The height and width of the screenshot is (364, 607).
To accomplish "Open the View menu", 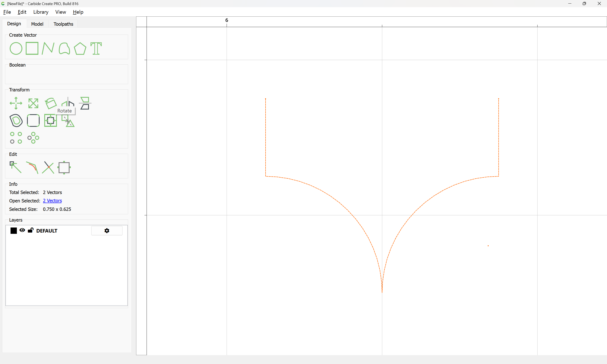I will pyautogui.click(x=61, y=12).
